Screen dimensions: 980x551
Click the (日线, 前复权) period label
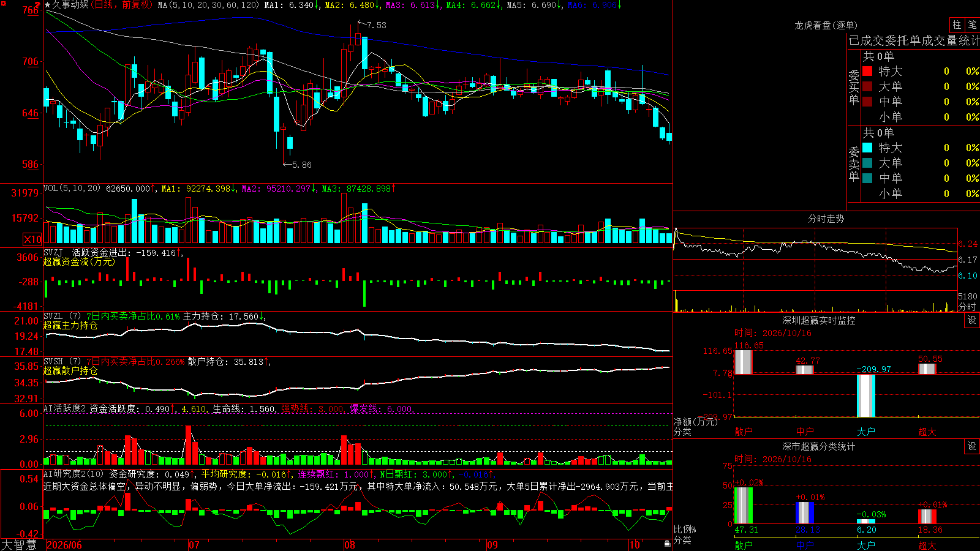(x=122, y=5)
